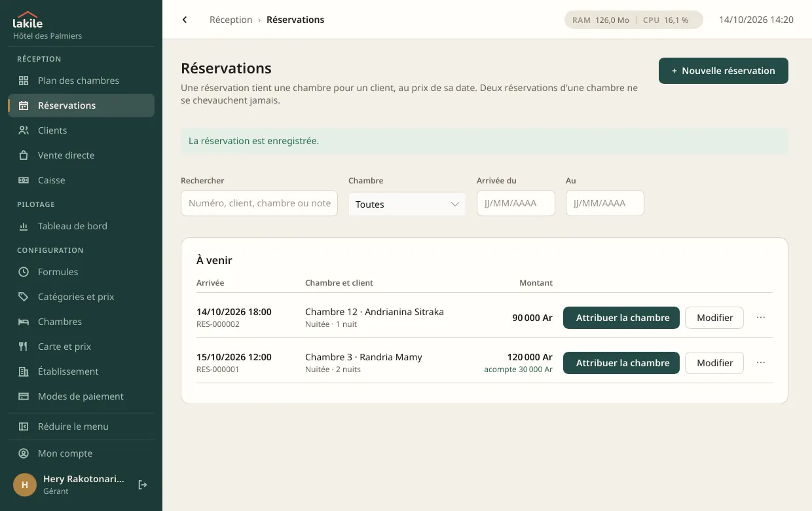This screenshot has height=511, width=812.
Task: Open Plan des chambres grid icon
Action: pyautogui.click(x=24, y=81)
